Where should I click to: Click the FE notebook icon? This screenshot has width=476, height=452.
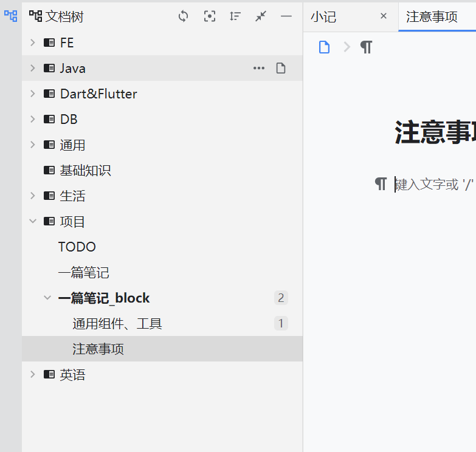click(49, 43)
